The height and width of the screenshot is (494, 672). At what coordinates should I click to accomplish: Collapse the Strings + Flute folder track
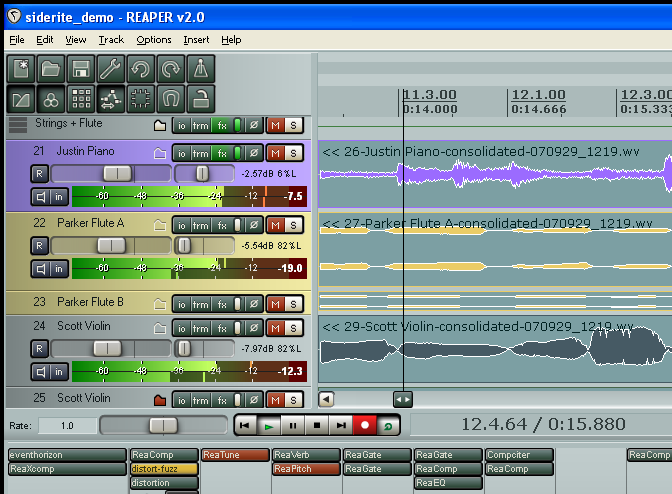point(158,126)
